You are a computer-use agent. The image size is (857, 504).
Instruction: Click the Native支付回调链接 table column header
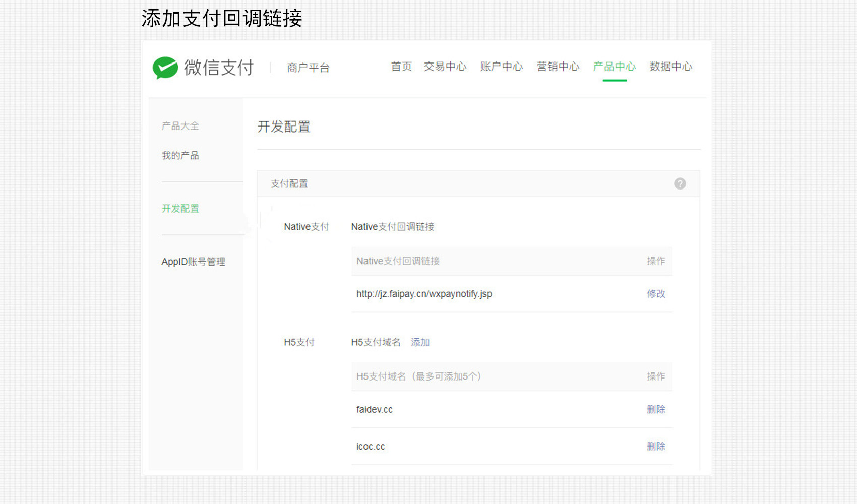[x=398, y=261]
